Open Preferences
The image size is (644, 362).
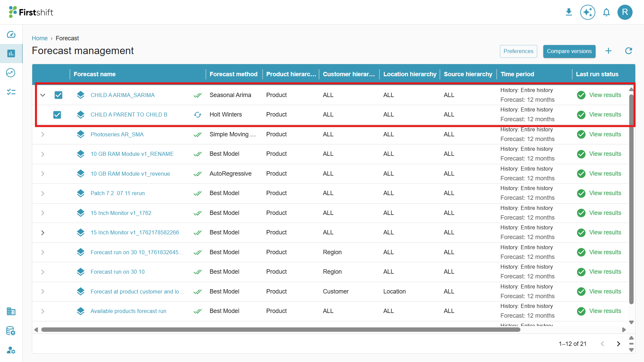[x=518, y=51]
